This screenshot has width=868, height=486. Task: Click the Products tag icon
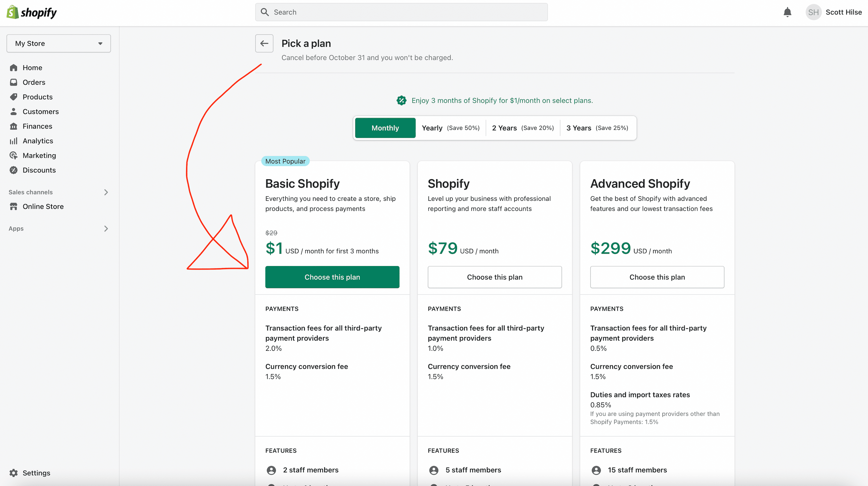click(x=14, y=97)
